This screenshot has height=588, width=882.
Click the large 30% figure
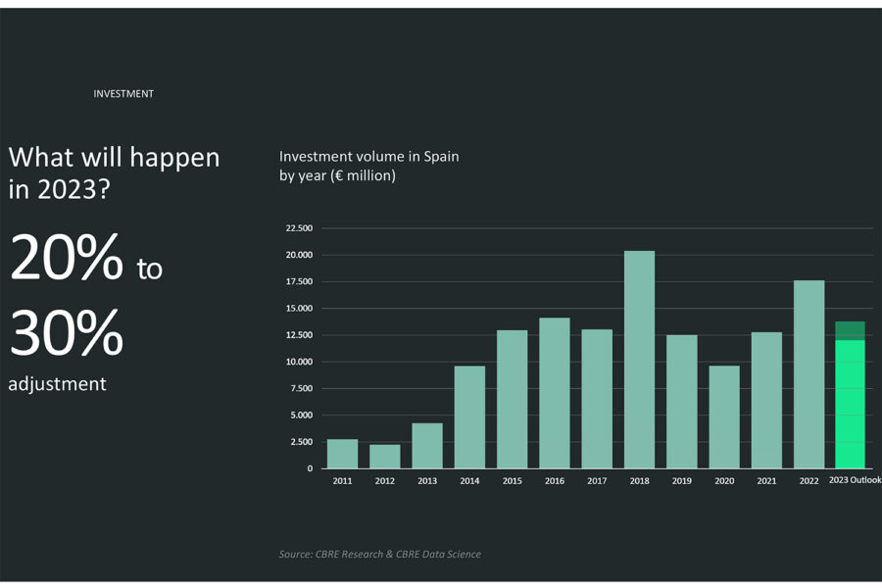(x=67, y=332)
